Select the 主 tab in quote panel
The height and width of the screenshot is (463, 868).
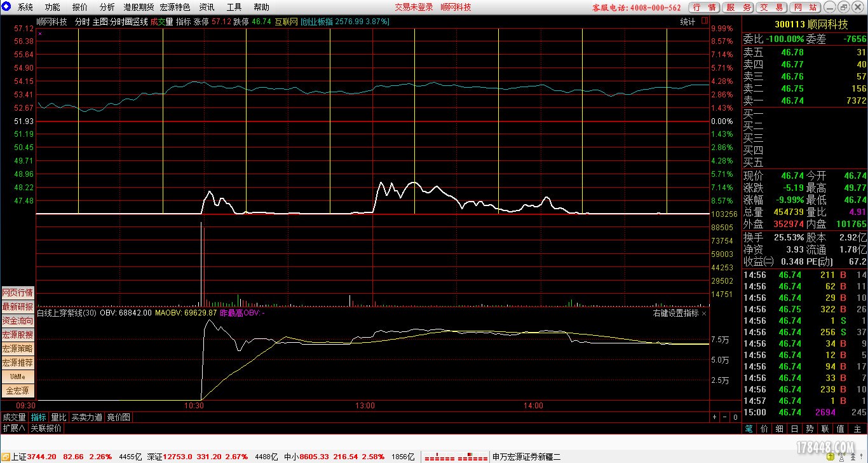857,429
